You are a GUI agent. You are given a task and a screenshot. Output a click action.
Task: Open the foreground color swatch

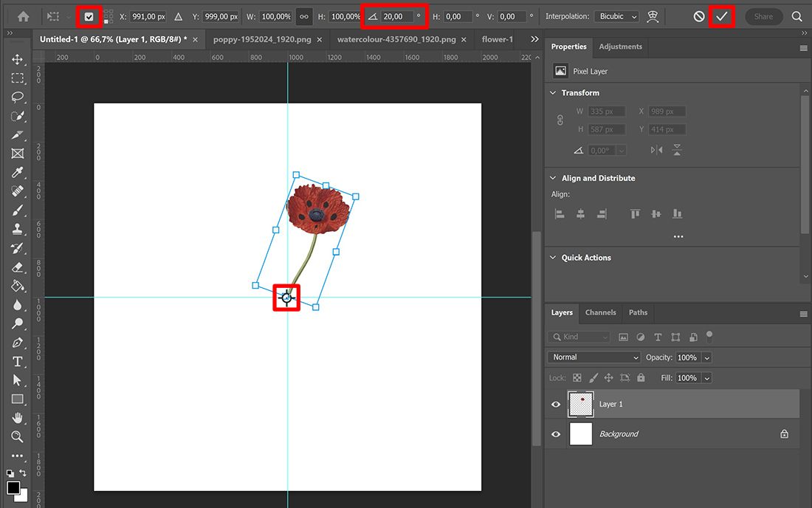(13, 487)
